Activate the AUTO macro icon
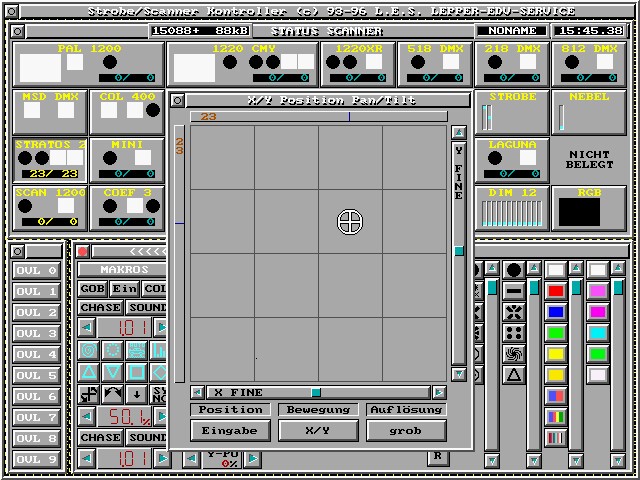The width and height of the screenshot is (640, 480). pyautogui.click(x=137, y=350)
